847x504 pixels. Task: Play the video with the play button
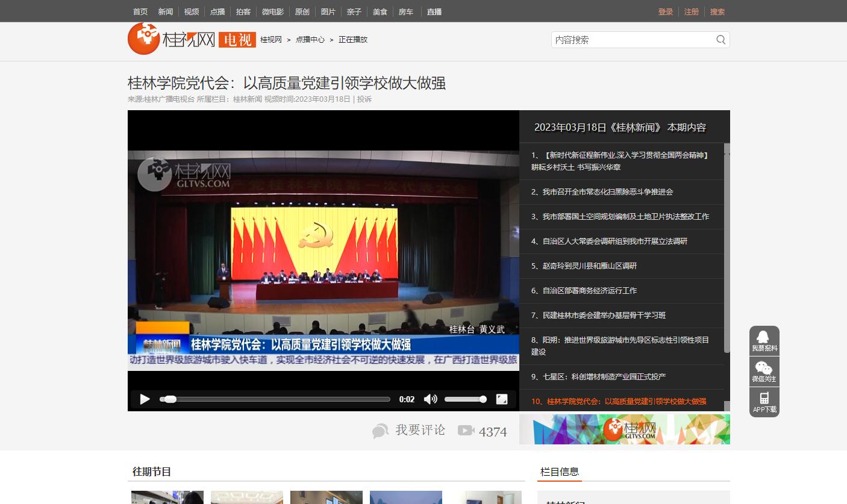coord(145,399)
